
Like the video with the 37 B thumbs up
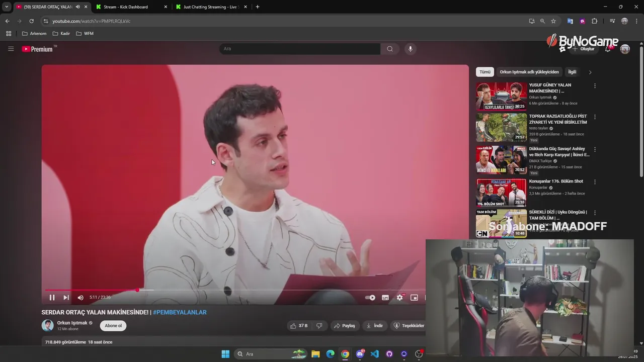(299, 326)
